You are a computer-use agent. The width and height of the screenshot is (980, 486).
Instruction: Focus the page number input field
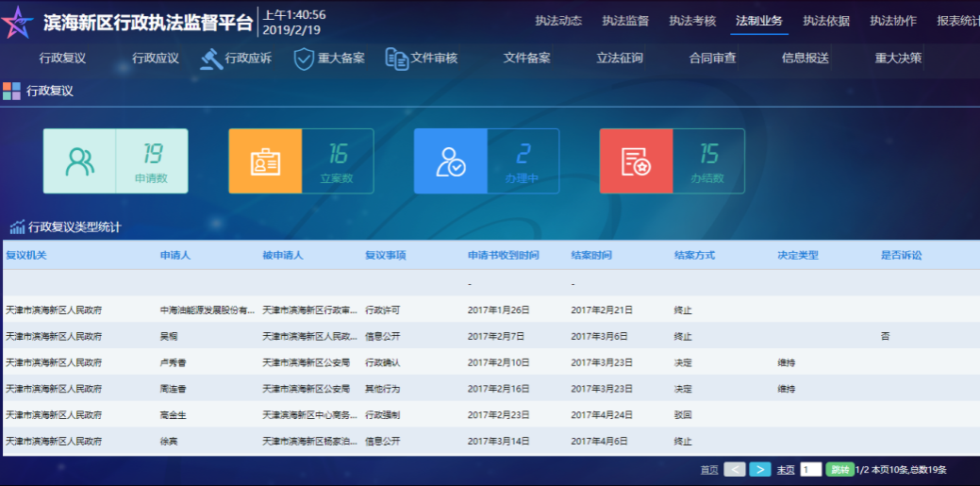[x=810, y=469]
